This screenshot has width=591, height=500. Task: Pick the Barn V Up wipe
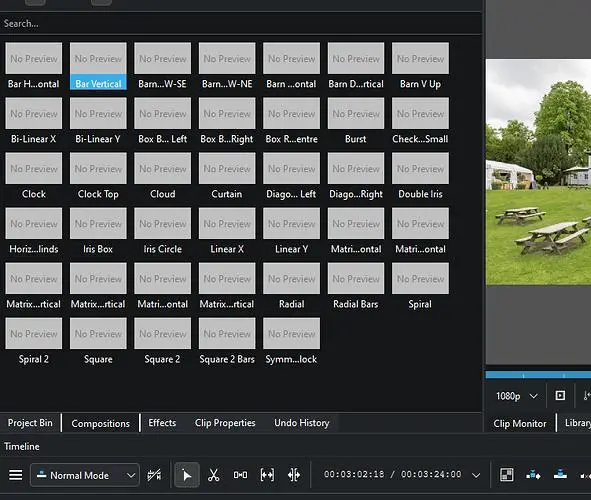(420, 66)
